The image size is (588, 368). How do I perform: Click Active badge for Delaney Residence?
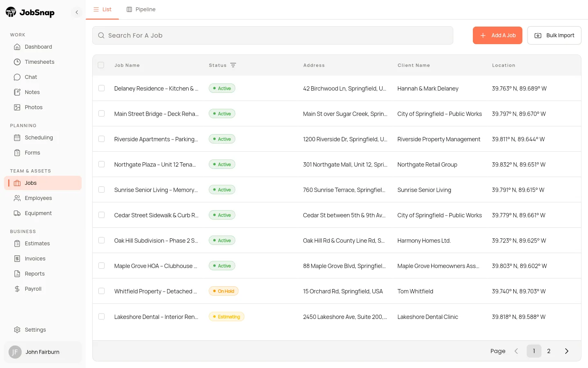pyautogui.click(x=222, y=88)
